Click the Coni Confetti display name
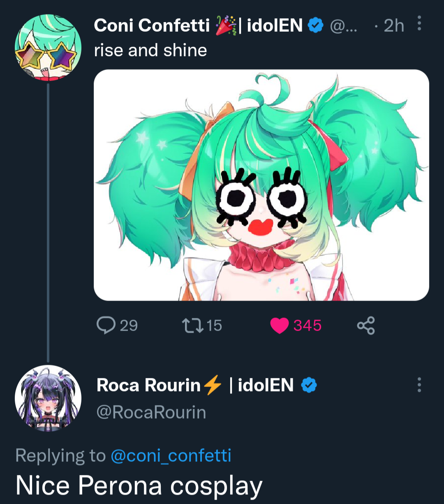 (152, 25)
